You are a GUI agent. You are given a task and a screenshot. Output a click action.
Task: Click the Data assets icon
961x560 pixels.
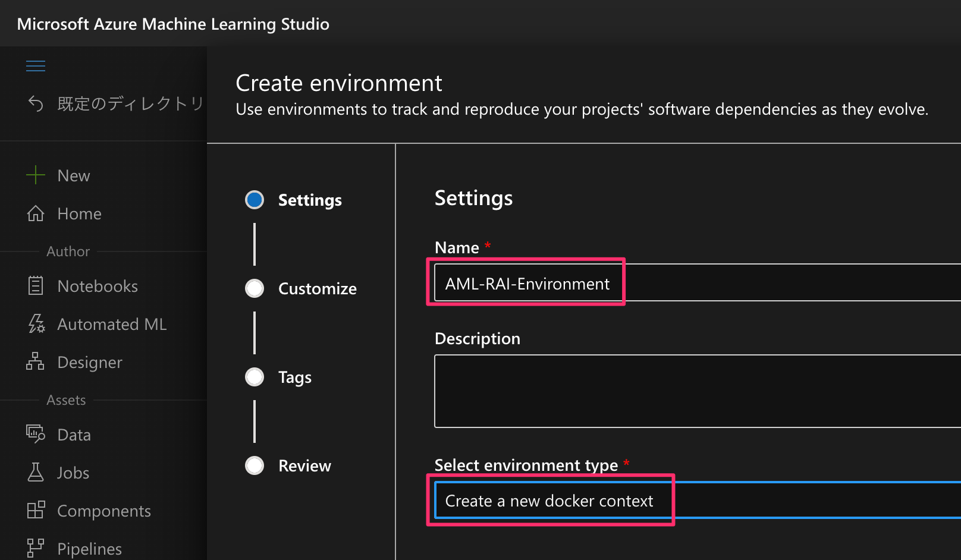(36, 434)
